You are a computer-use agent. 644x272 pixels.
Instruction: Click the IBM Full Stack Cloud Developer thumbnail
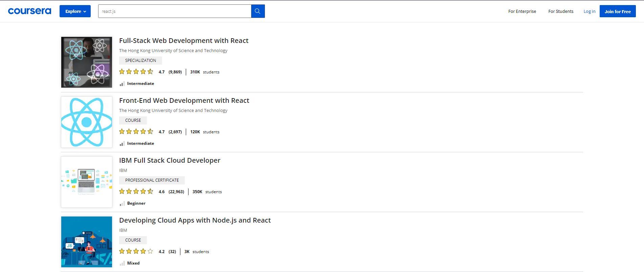(x=87, y=182)
